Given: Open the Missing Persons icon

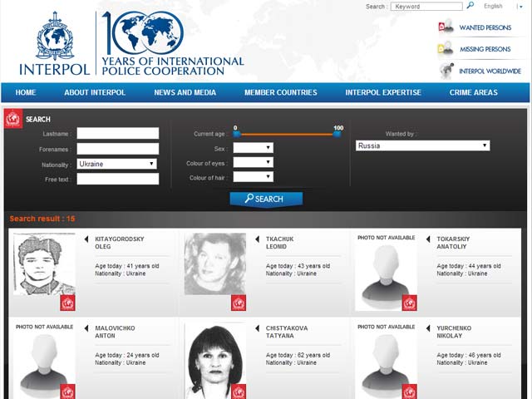Looking at the screenshot, I should (x=446, y=48).
